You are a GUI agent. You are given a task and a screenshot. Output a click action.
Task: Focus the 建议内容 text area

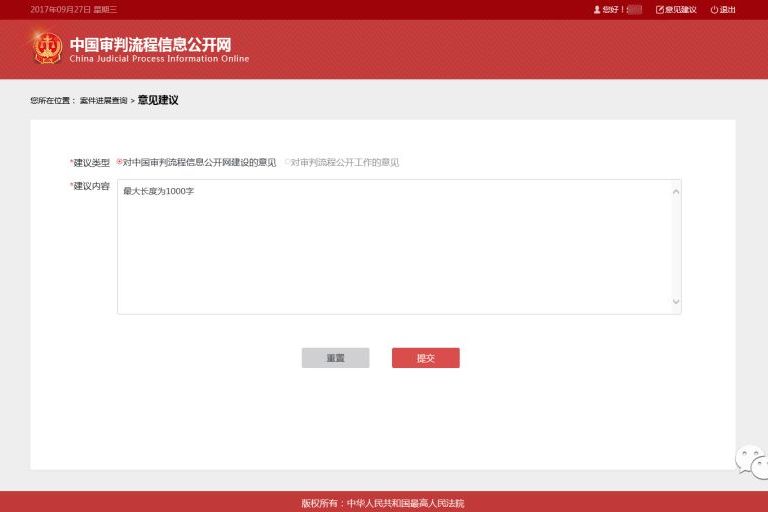(x=395, y=247)
